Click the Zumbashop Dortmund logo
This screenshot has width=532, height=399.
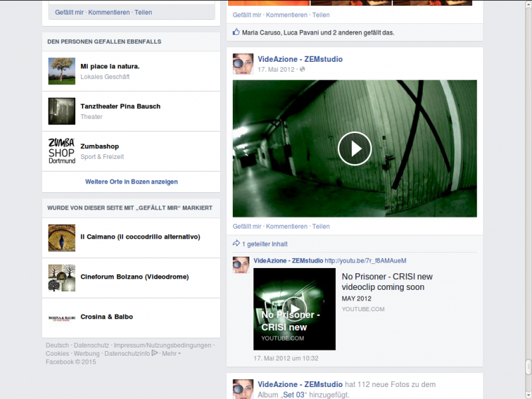(62, 151)
